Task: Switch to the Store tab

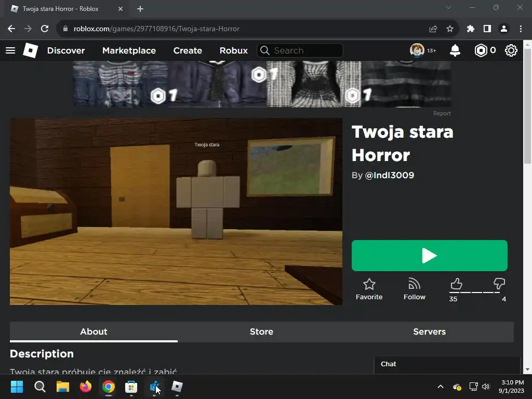Action: (x=262, y=332)
